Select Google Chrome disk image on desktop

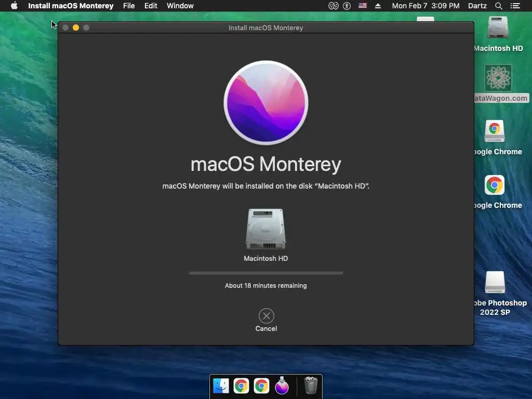click(x=495, y=130)
